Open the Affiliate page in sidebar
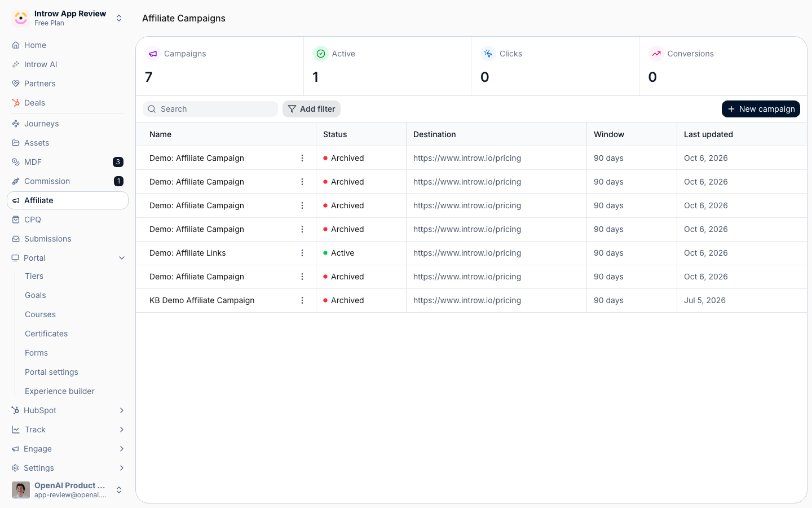 tap(68, 200)
